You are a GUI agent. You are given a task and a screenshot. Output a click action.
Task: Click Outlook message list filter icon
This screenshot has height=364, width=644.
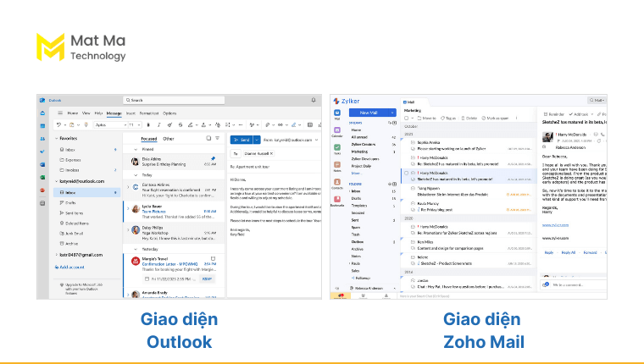click(217, 138)
